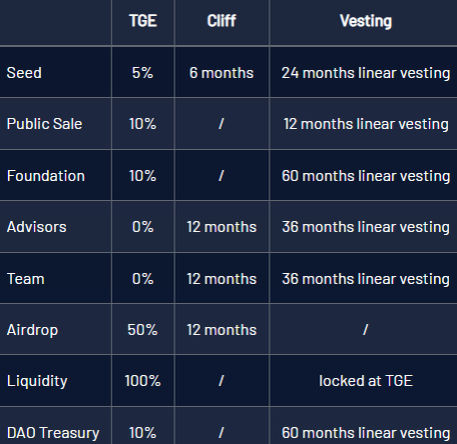Image resolution: width=457 pixels, height=444 pixels.
Task: Select the Liquidity row label
Action: tap(37, 381)
